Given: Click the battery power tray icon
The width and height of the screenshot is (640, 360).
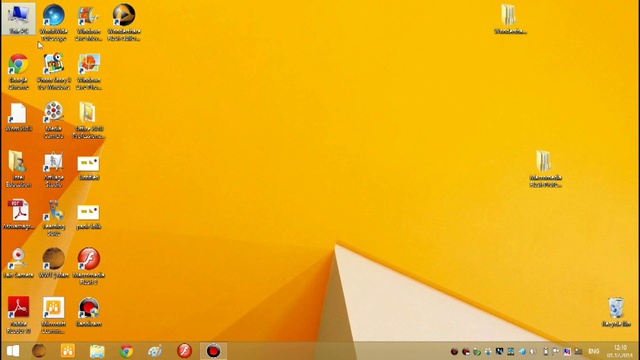Looking at the screenshot, I should 545,351.
